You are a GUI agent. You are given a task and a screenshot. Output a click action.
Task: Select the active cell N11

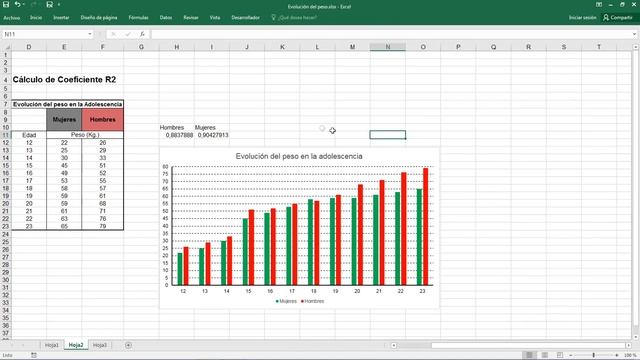tap(388, 135)
